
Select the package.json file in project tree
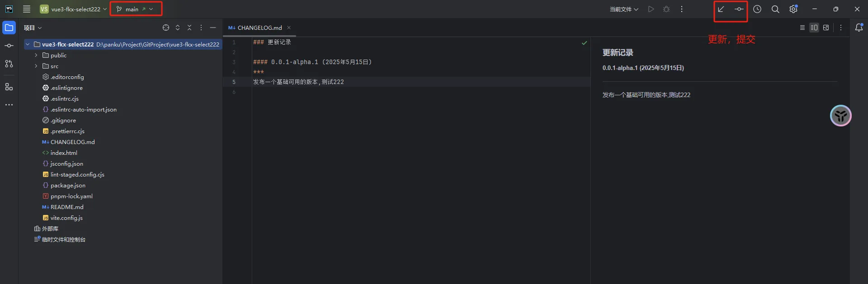tap(68, 185)
